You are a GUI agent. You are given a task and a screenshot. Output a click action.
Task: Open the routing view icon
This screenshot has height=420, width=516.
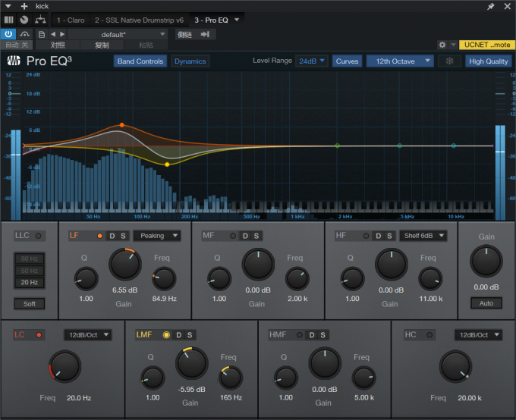click(x=40, y=20)
